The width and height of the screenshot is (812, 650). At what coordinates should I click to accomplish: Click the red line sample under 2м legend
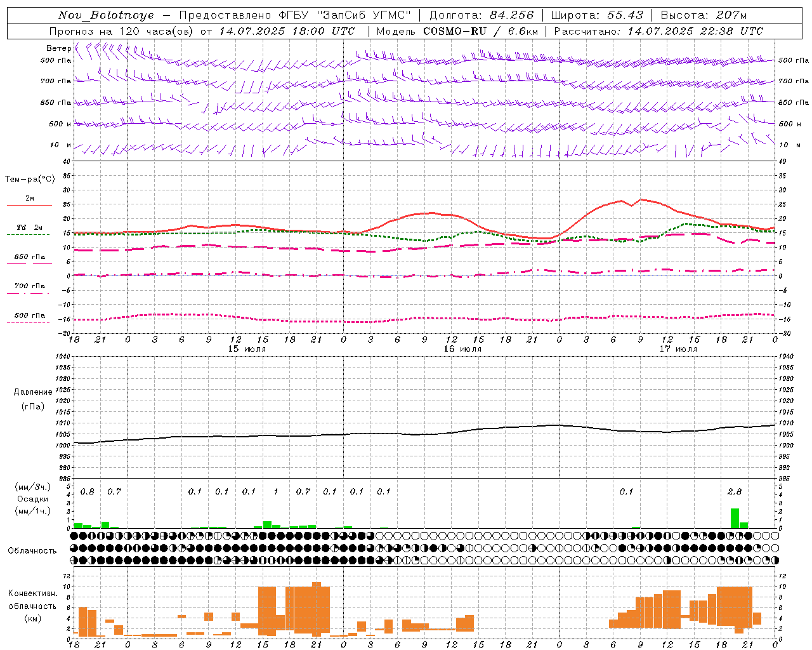(29, 206)
